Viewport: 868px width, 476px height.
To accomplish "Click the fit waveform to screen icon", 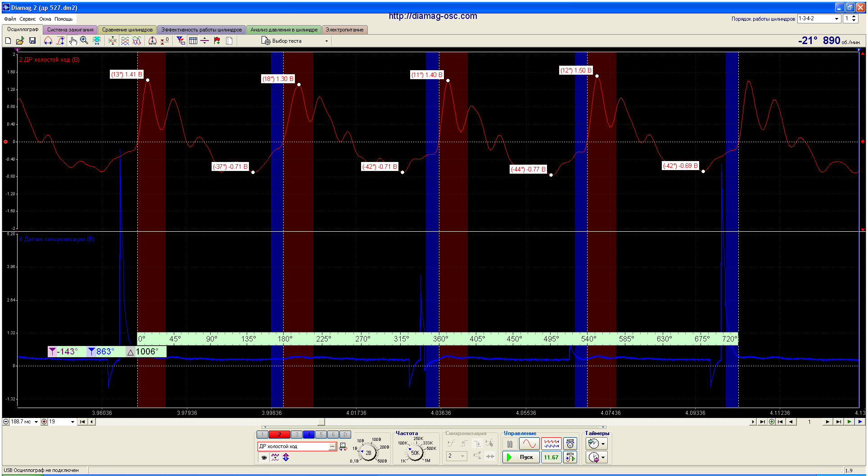I will (x=97, y=41).
